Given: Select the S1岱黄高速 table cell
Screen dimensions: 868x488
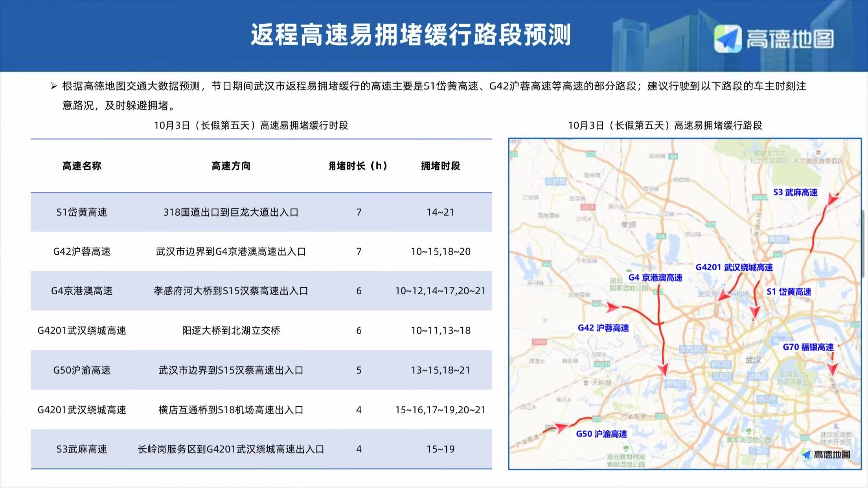Looking at the screenshot, I should [82, 212].
